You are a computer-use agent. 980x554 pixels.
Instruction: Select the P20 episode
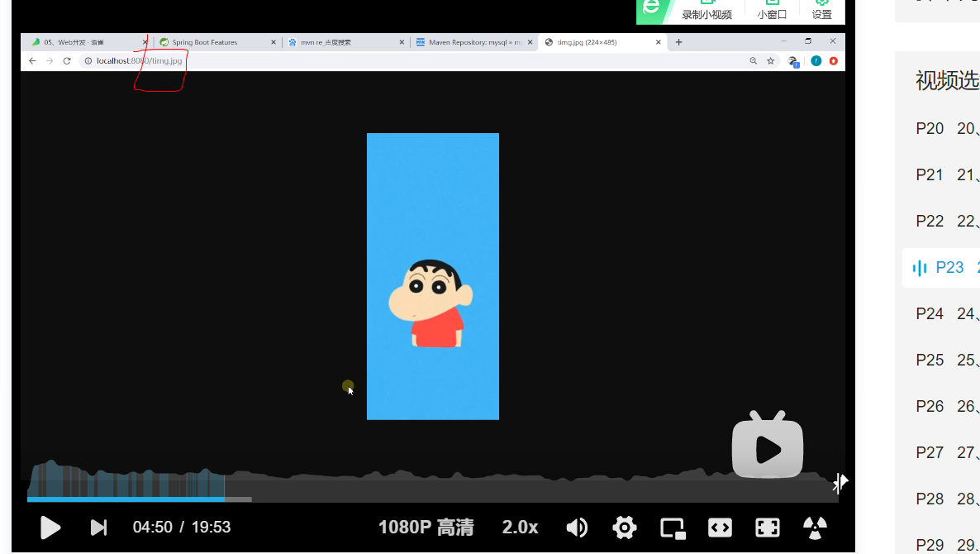pyautogui.click(x=947, y=129)
